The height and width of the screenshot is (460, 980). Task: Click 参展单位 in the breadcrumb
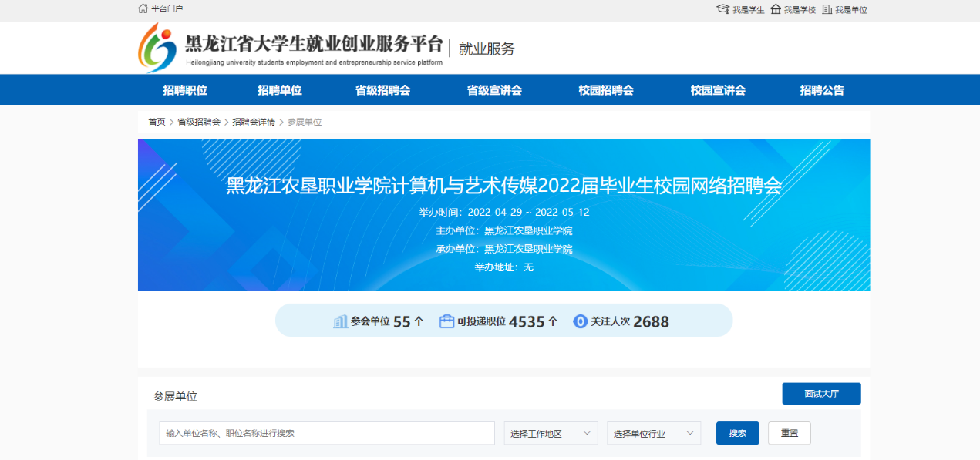(305, 122)
